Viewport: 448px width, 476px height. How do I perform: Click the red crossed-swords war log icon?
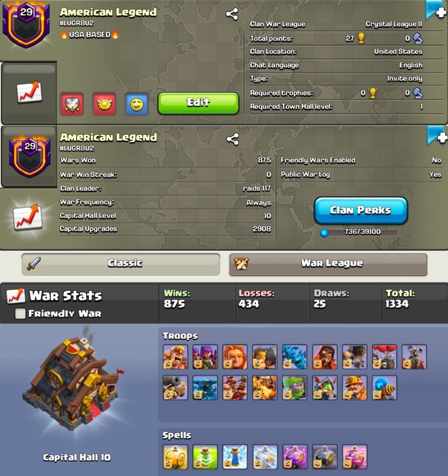coord(72,104)
